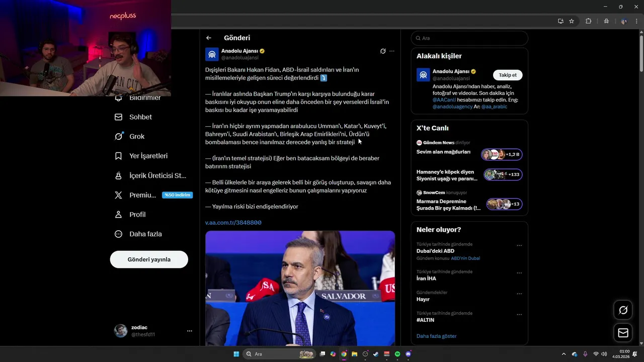
Task: Click the bookmark icon for Yer İşaretleri
Action: (119, 156)
